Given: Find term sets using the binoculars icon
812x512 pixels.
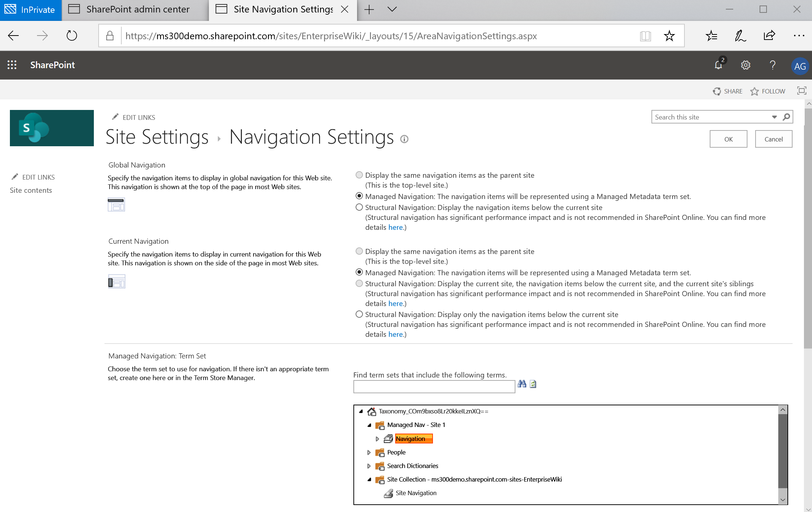Looking at the screenshot, I should pos(522,384).
